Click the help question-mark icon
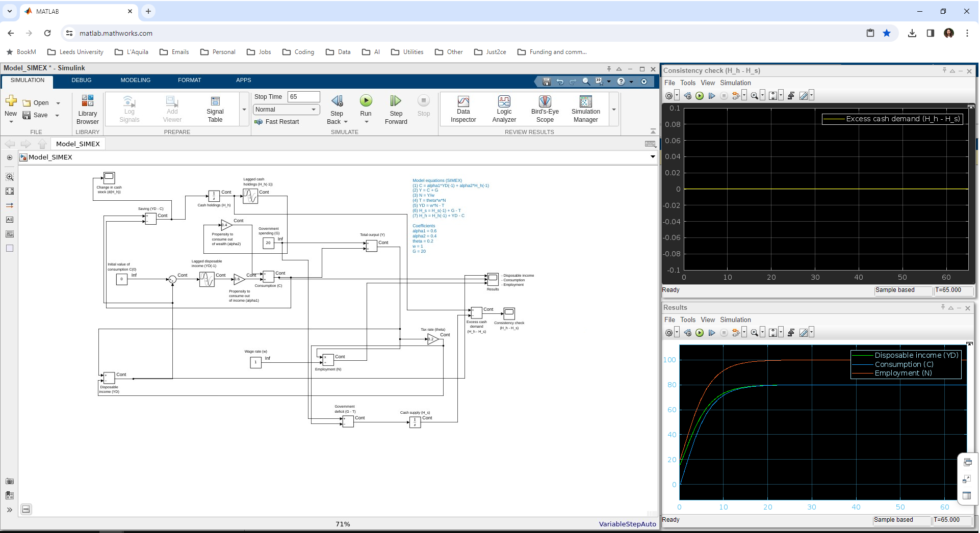 (x=621, y=82)
